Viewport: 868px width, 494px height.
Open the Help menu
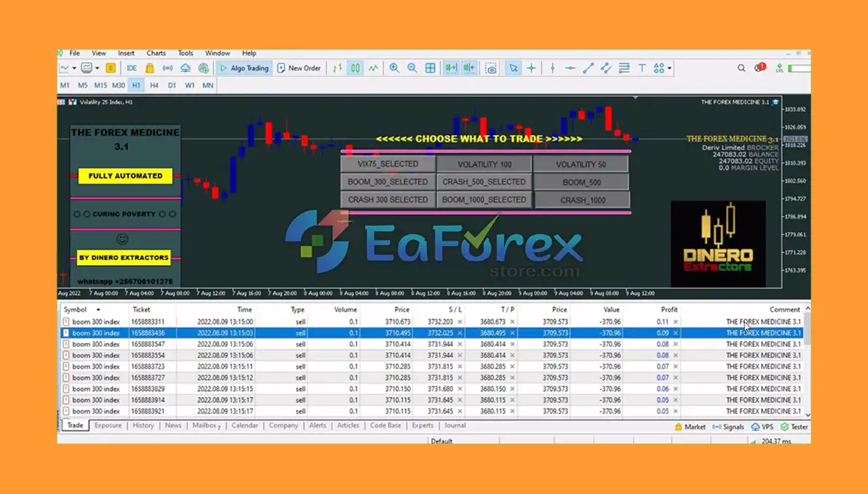(x=250, y=53)
